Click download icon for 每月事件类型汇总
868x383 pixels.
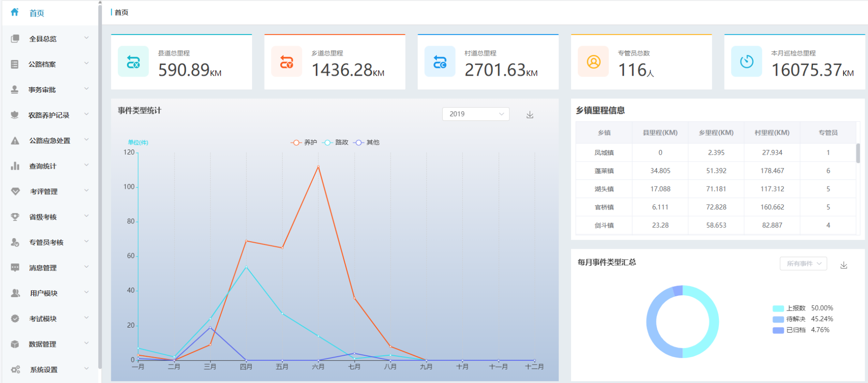point(844,265)
